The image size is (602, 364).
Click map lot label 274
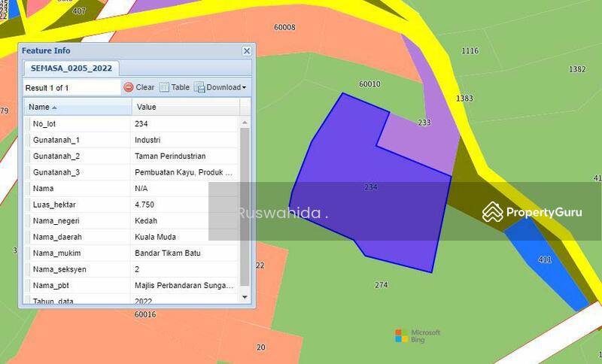pos(382,284)
